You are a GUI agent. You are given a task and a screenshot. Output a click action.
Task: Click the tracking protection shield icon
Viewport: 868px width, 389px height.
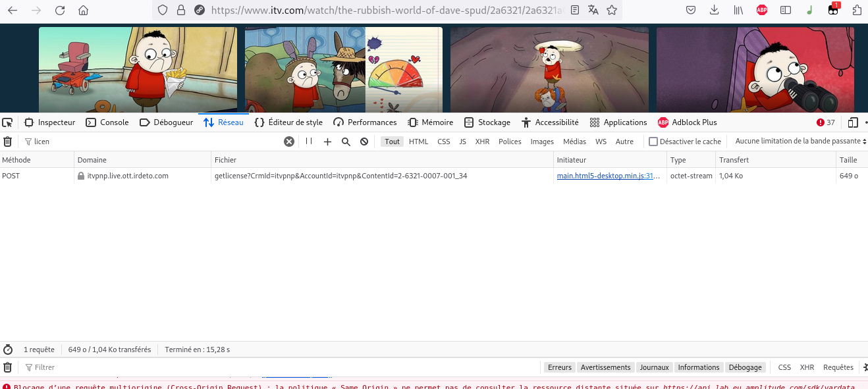click(x=163, y=10)
